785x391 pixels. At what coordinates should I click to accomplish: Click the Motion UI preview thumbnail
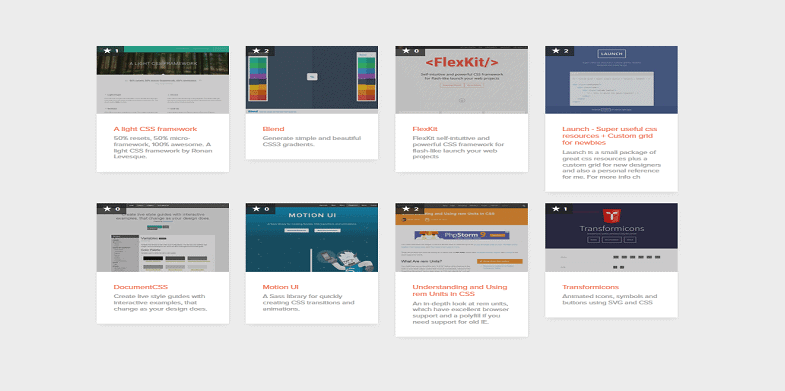click(312, 238)
